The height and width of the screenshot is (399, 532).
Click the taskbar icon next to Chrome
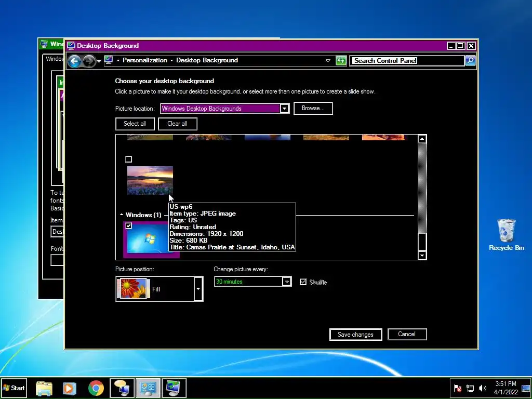[122, 388]
